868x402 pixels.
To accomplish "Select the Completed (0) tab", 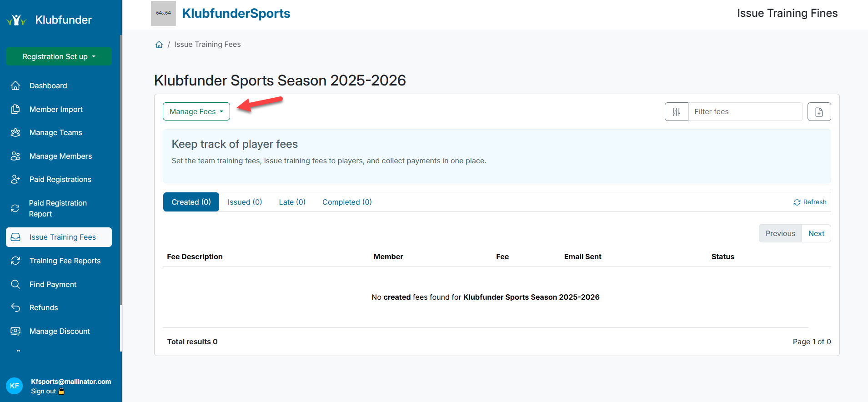I will point(347,202).
